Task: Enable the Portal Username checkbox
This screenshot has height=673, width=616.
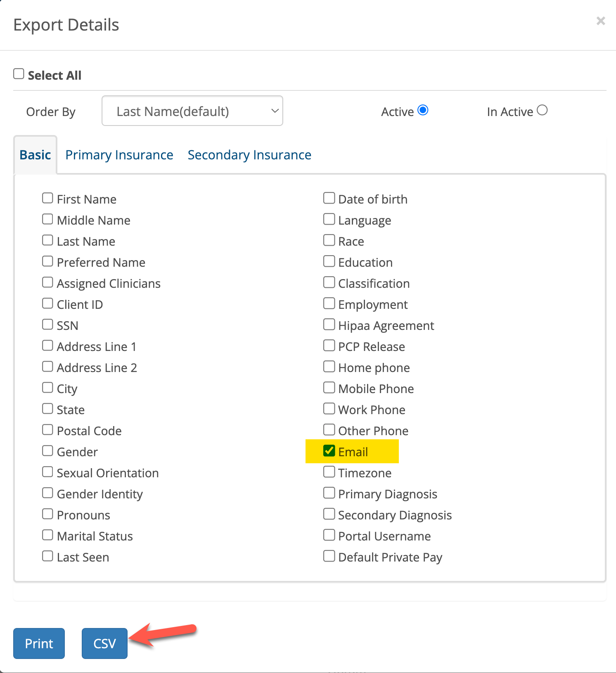Action: (329, 535)
